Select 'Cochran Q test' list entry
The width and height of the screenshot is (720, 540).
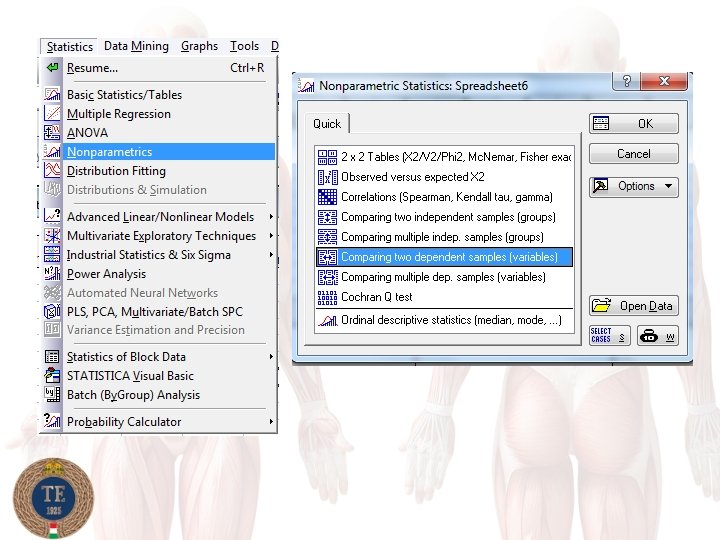click(x=444, y=297)
